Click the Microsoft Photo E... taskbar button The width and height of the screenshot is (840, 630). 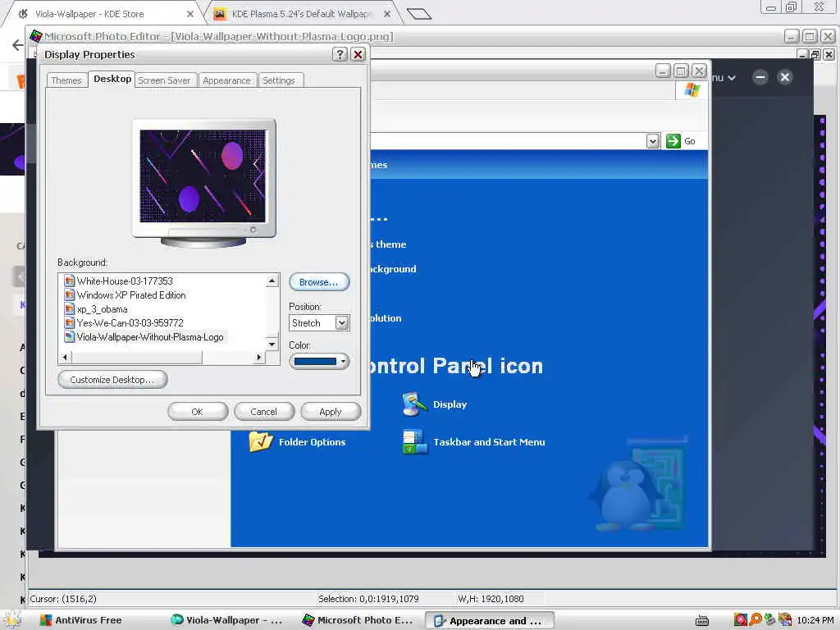[358, 620]
